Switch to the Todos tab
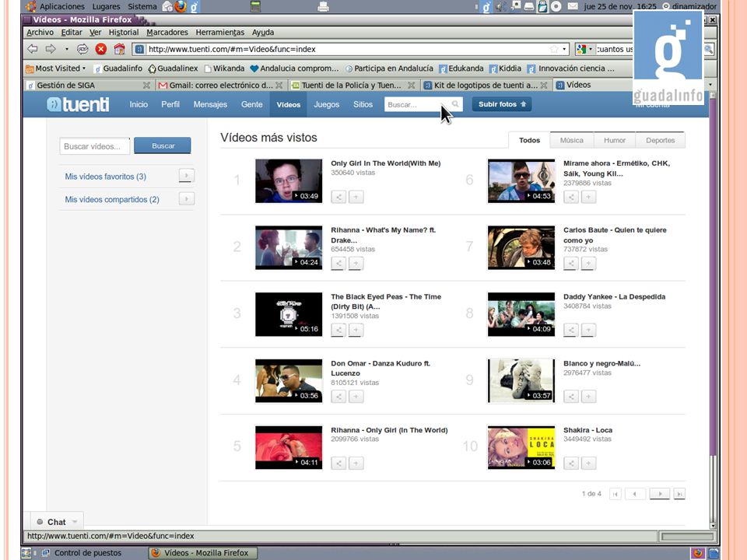 [x=529, y=140]
